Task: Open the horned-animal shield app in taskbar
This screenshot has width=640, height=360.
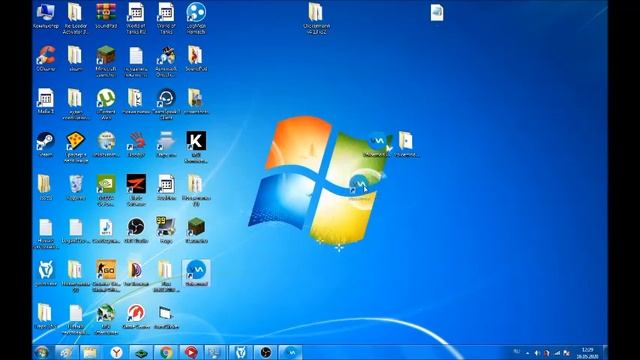Action: [240, 352]
